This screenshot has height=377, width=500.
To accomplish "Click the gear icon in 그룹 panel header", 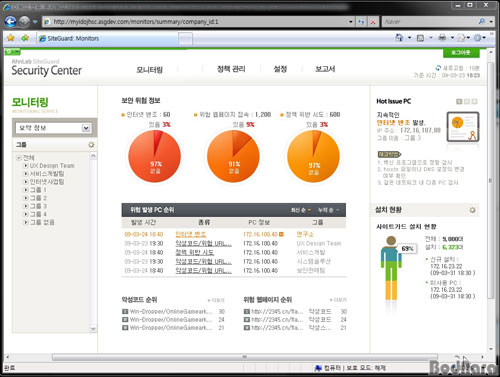I will (91, 145).
